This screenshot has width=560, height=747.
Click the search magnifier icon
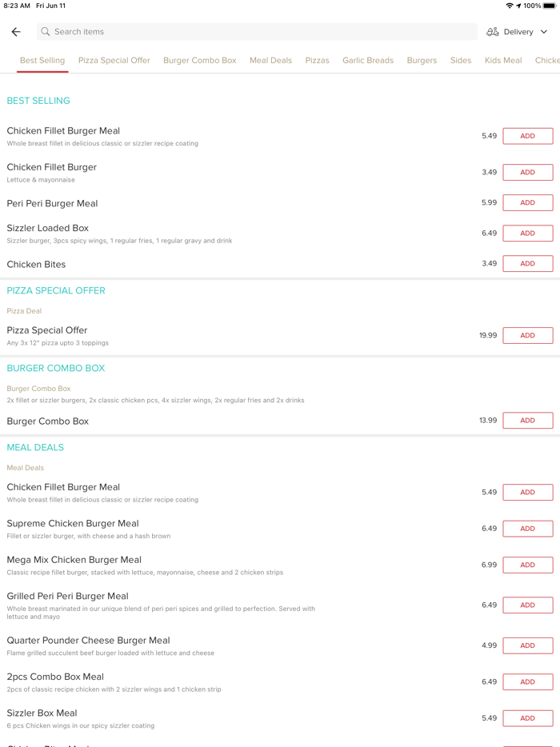(46, 32)
